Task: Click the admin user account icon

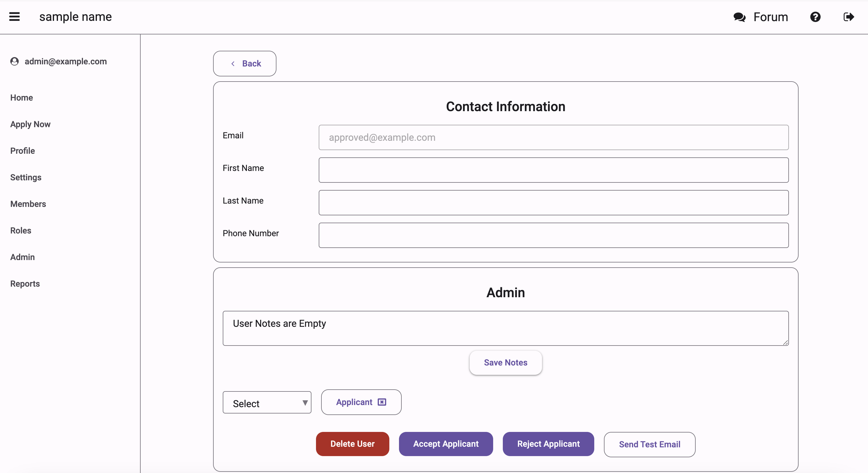Action: (x=14, y=61)
